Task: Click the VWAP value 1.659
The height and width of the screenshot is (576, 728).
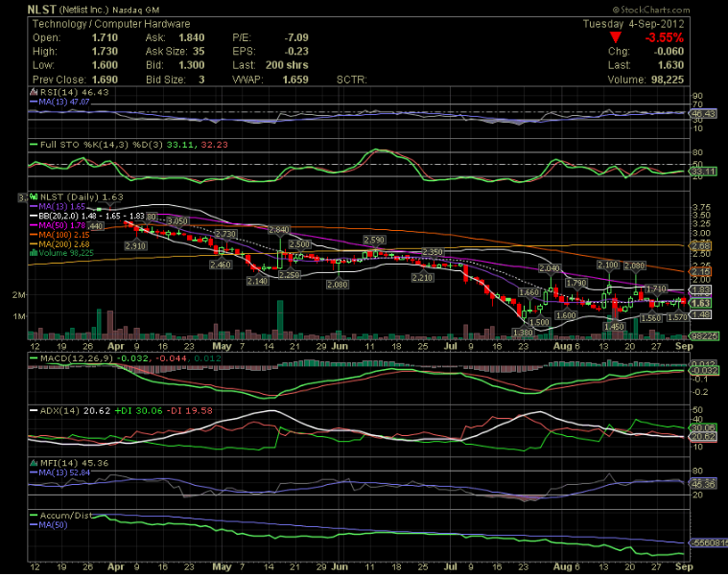Action: (x=295, y=80)
